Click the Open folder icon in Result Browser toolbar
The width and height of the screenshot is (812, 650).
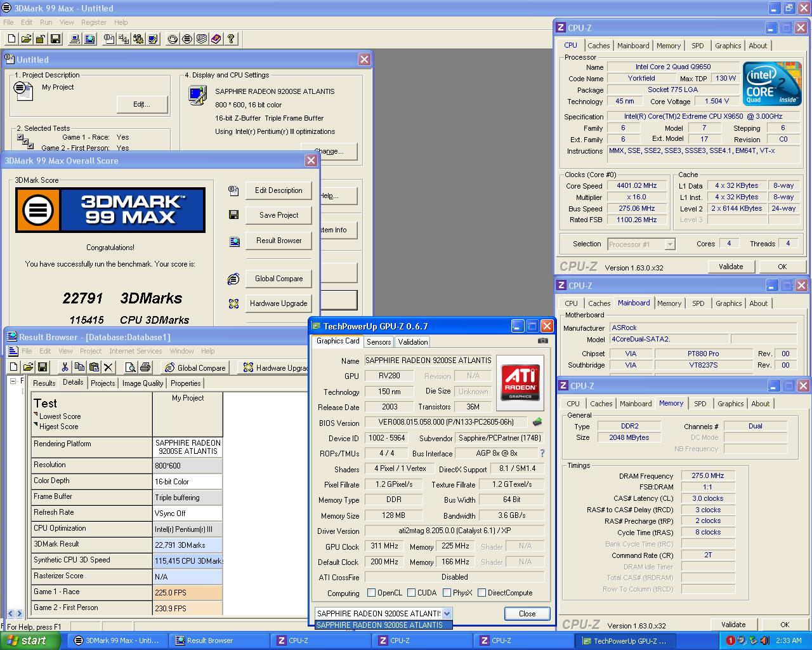coord(28,367)
